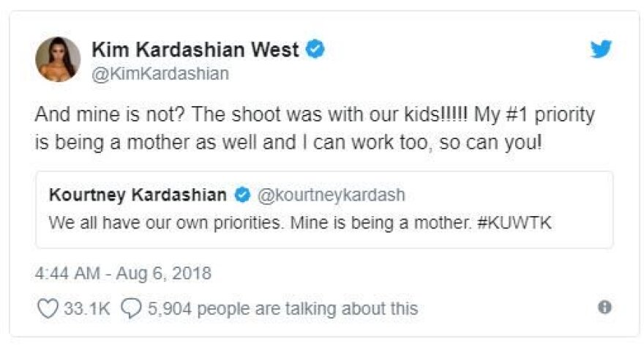The height and width of the screenshot is (345, 644).
Task: Click Kourtney's verified checkmark badge
Action: coord(242,196)
